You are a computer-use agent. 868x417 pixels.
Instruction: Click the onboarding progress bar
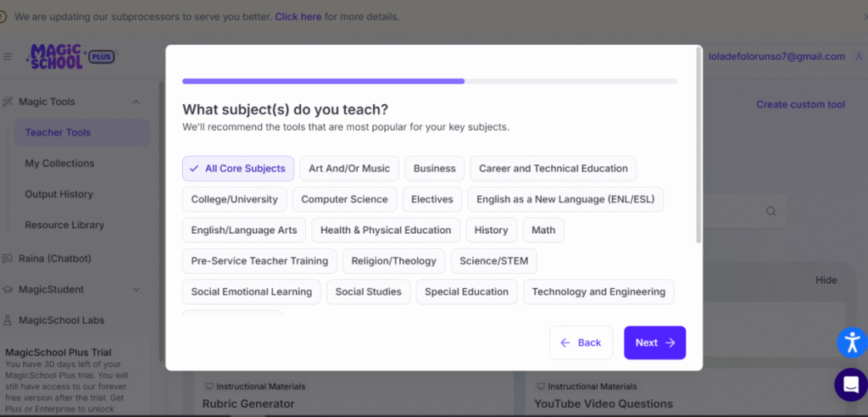point(429,81)
